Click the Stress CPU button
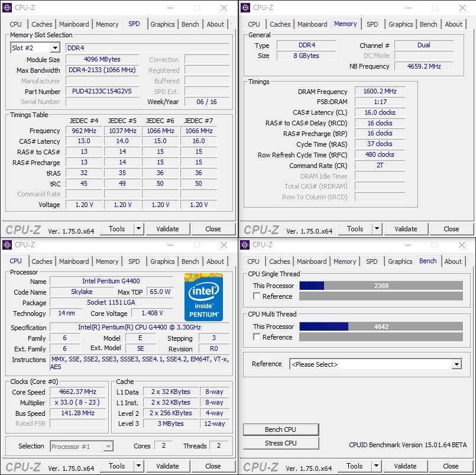This screenshot has width=476, height=475. tap(281, 443)
